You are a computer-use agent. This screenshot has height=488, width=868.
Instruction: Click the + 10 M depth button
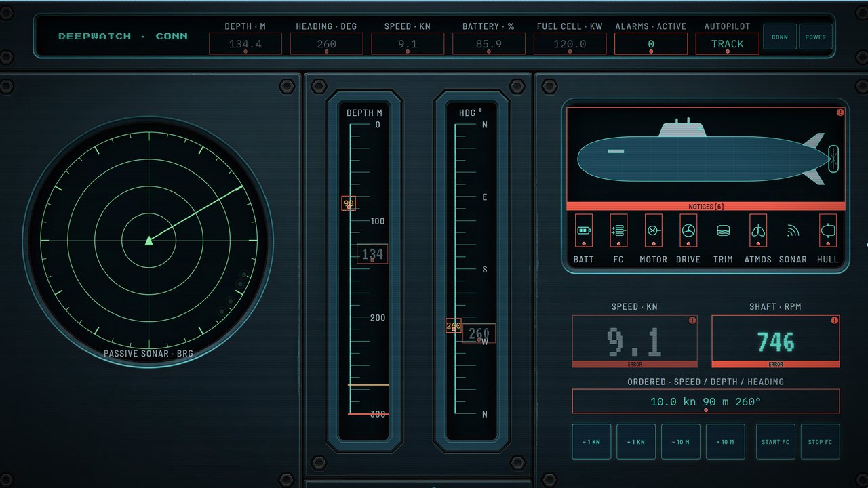click(726, 442)
